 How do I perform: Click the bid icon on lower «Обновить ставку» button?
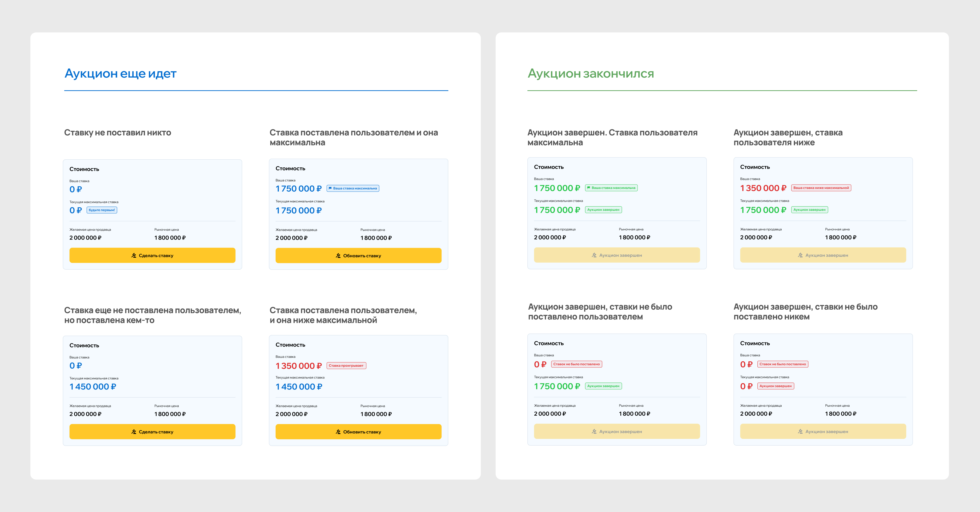[x=338, y=431]
